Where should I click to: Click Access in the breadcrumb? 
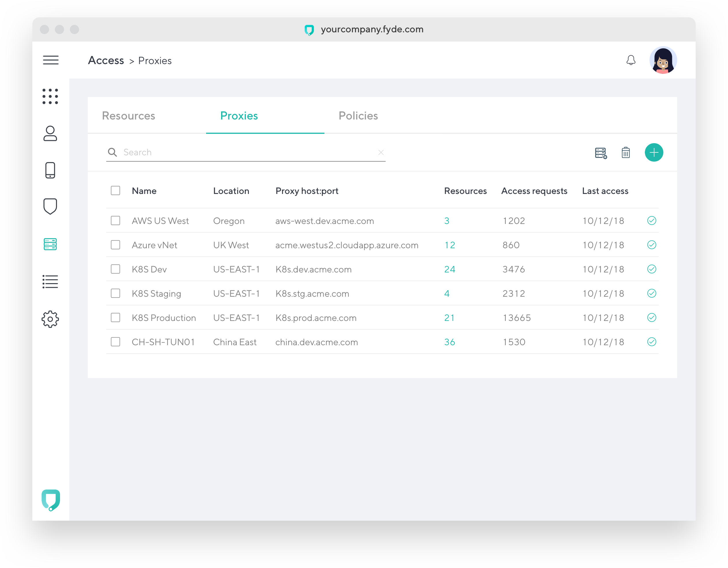[106, 60]
